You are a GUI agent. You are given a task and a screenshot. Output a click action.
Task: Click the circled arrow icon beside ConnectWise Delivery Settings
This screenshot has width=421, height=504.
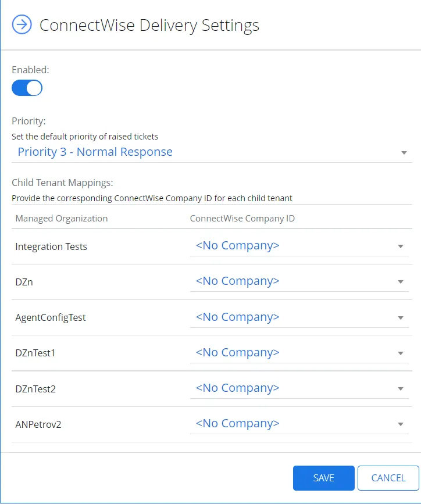click(x=22, y=24)
